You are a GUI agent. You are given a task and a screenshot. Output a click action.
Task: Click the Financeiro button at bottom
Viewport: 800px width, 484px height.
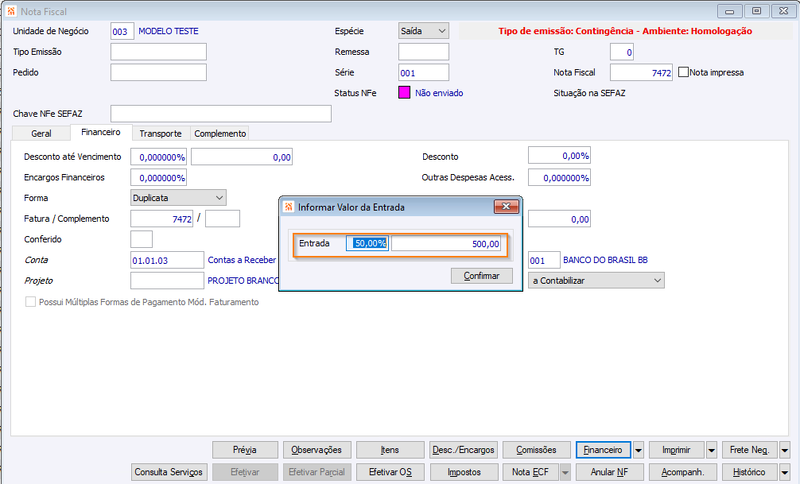point(604,450)
